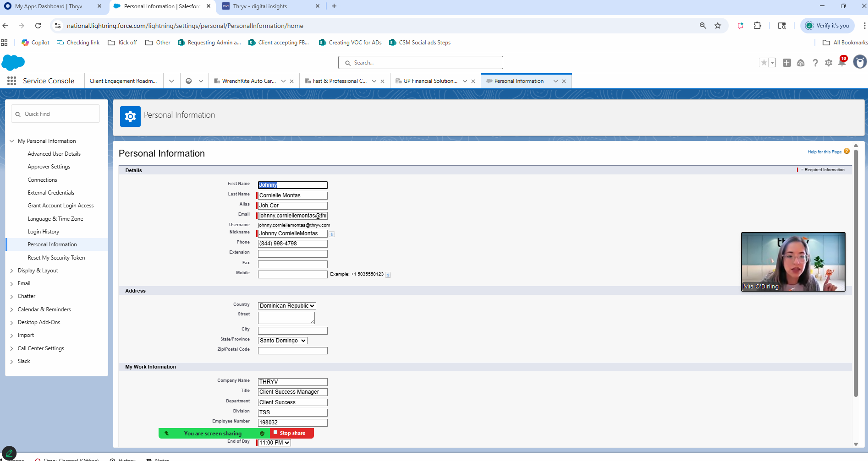Open the Trailhead guidance icon
868x461 pixels.
(801, 63)
